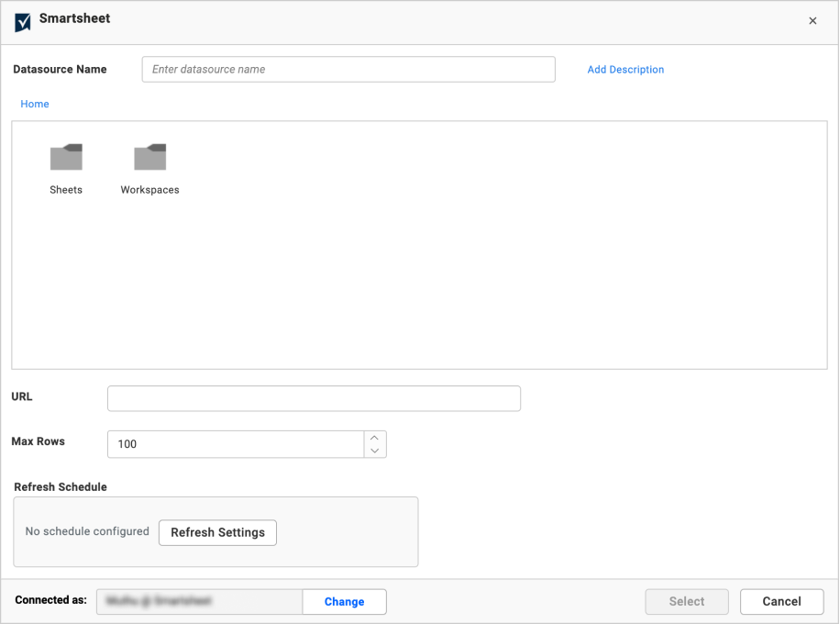The height and width of the screenshot is (624, 840).
Task: Open the Workspaces folder icon
Action: (150, 157)
